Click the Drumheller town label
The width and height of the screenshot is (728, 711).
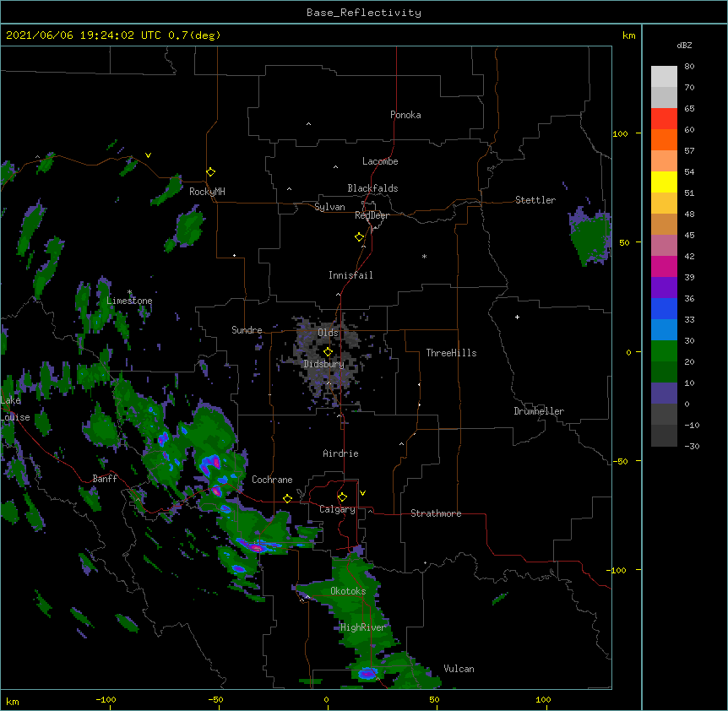pos(539,411)
